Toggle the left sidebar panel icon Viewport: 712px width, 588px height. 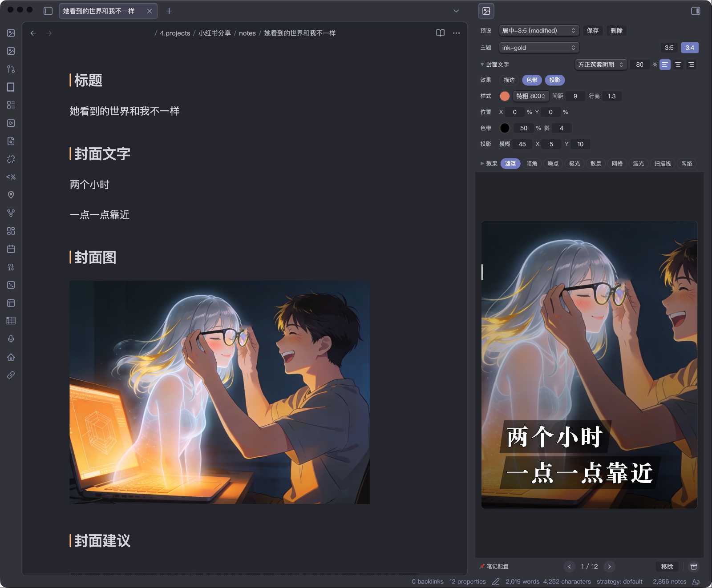tap(48, 11)
